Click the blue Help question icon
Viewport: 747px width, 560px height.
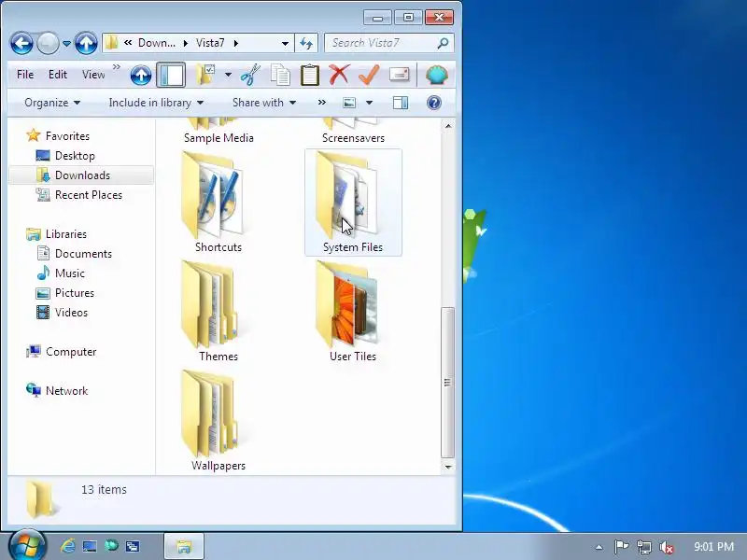pos(434,103)
